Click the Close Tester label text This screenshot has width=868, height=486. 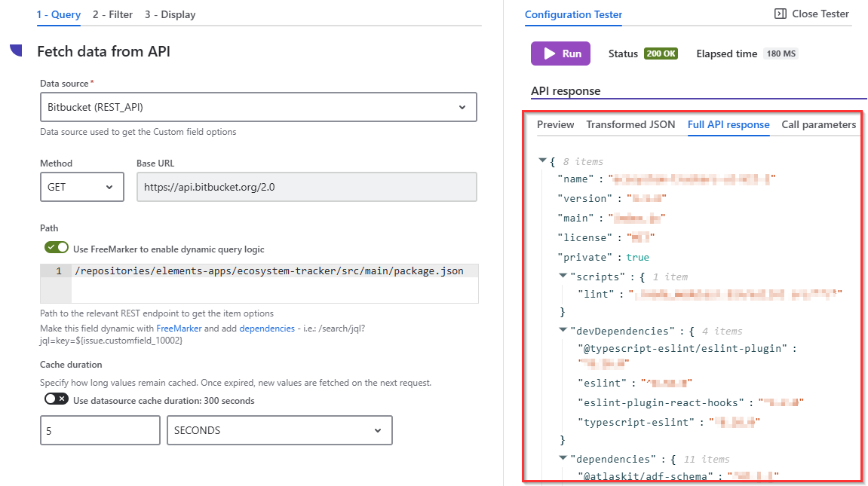pyautogui.click(x=820, y=14)
